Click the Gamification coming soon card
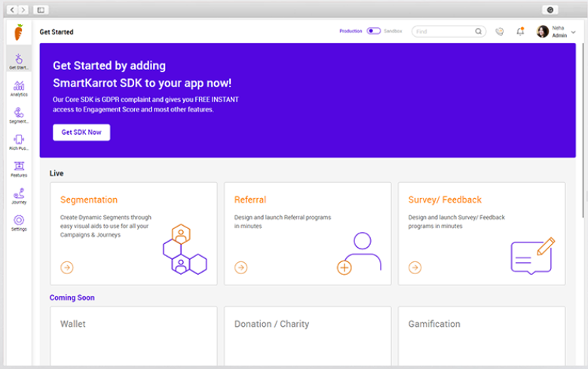Screen dimensions: 588x369 tap(482, 336)
